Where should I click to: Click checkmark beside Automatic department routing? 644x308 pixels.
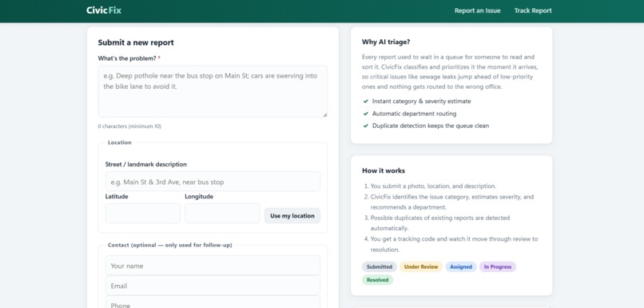(365, 114)
